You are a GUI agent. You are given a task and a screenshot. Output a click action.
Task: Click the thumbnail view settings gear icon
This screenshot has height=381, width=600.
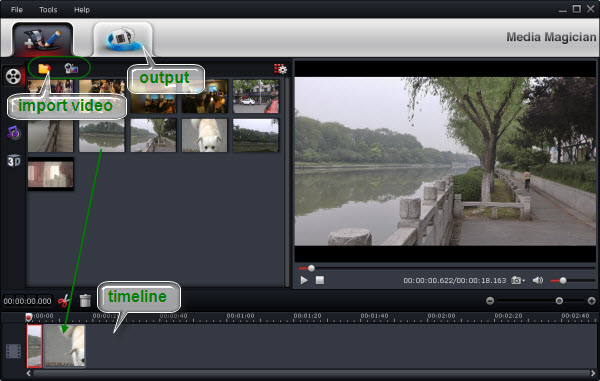point(280,69)
